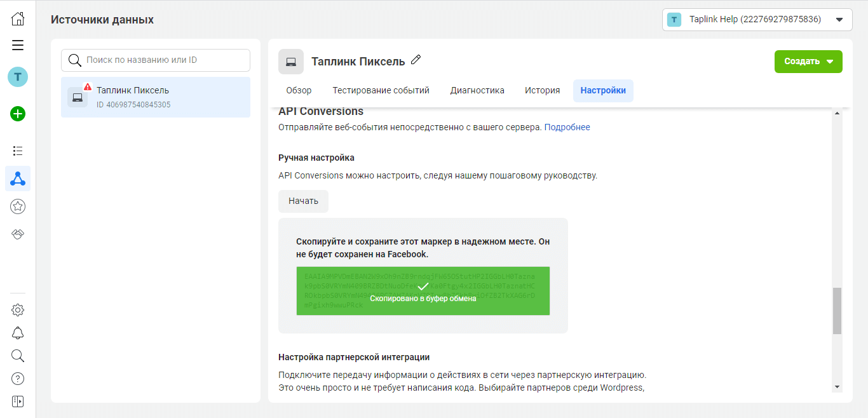Screen dimensions: 868x418
Task: Focus the search by name or ID field
Action: (156, 60)
